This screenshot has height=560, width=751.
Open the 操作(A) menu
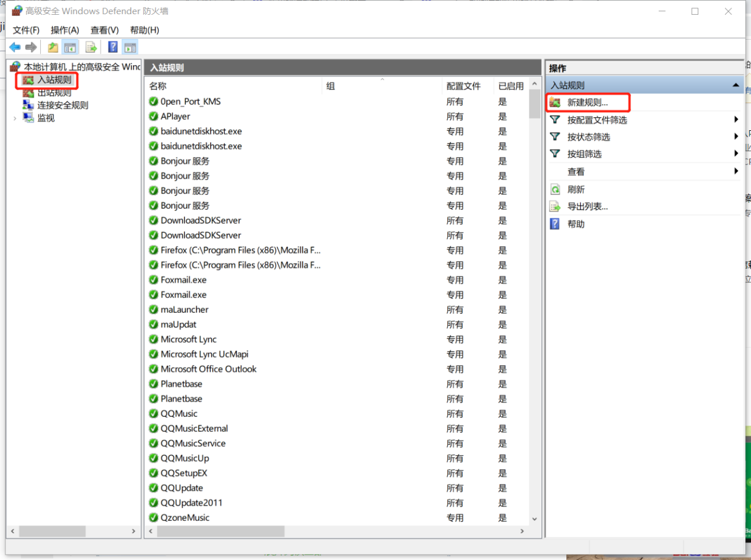coord(65,30)
